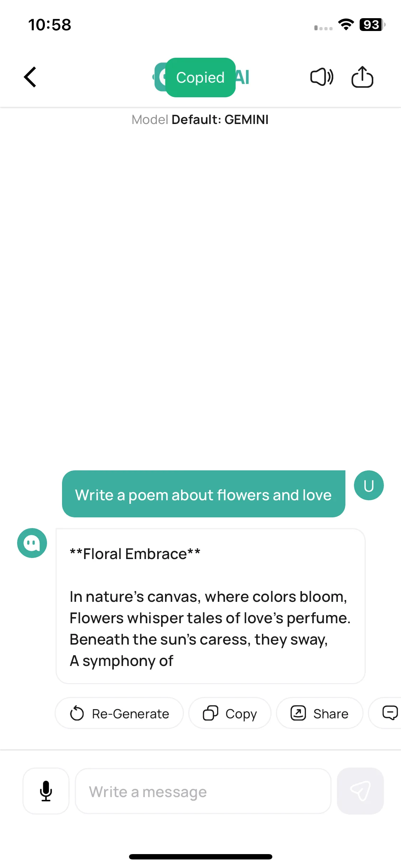401x868 pixels.
Task: Tap the back arrow icon
Action: 30,77
